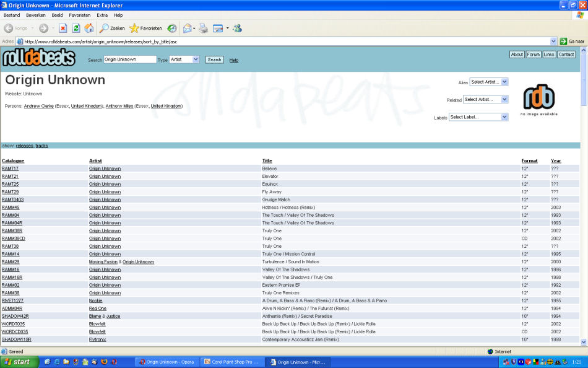Go to the home page via the house icon
The width and height of the screenshot is (588, 368).
[89, 28]
